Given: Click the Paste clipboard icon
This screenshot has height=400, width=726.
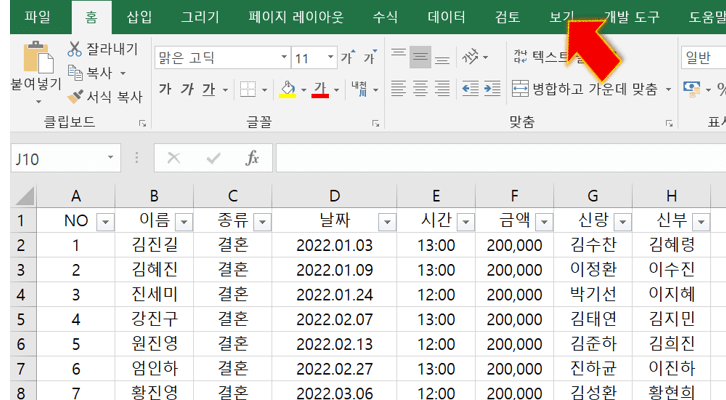Looking at the screenshot, I should pyautogui.click(x=37, y=57).
